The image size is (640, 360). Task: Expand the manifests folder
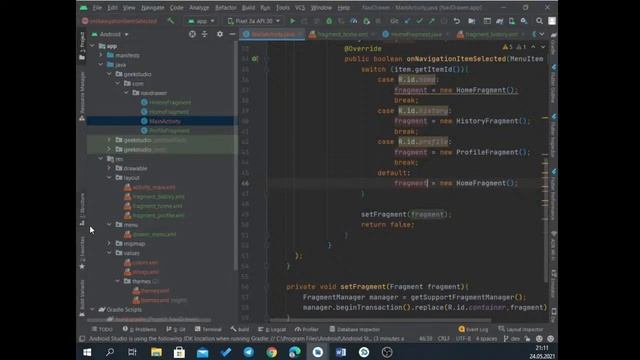point(101,55)
